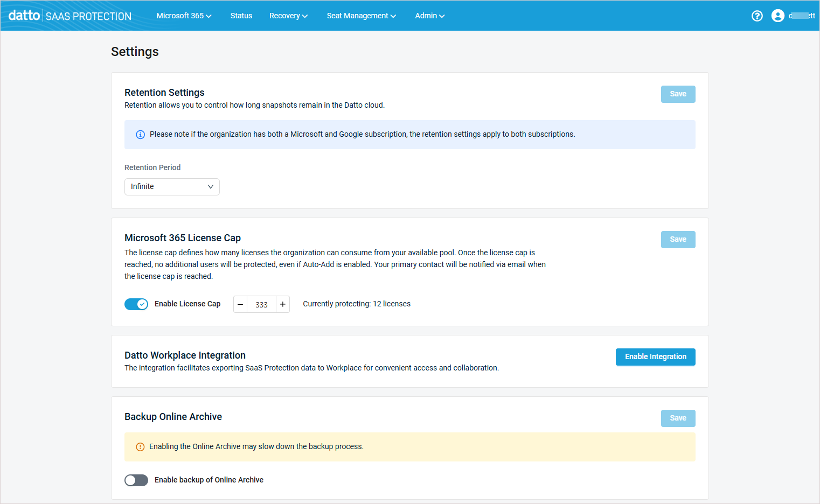Click the datto logo in header
The width and height of the screenshot is (820, 504).
tap(24, 16)
